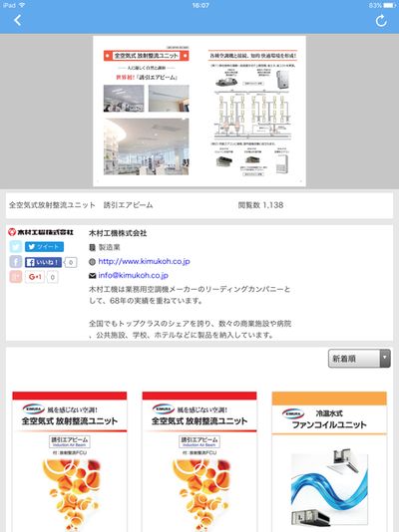Open first 全空気式 放射整流ユニット catalog thumbnail
This screenshot has height=532, width=399.
point(70,461)
